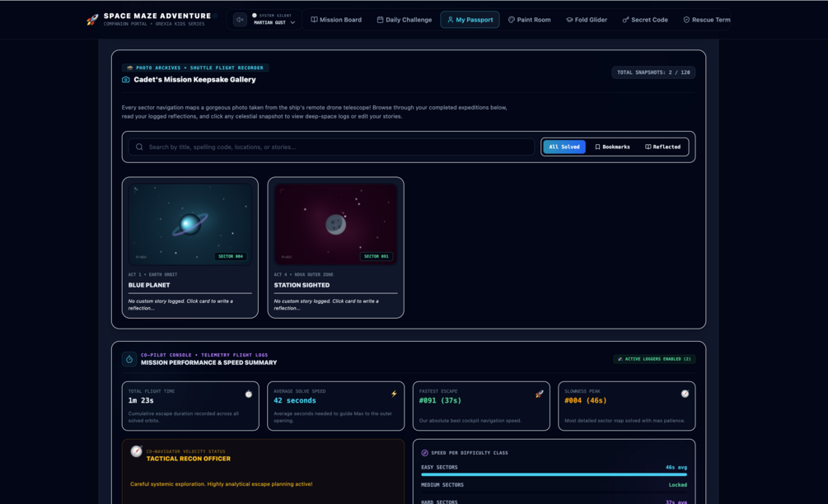Click the magnifier icon in search bar
This screenshot has height=504, width=828.
139,147
